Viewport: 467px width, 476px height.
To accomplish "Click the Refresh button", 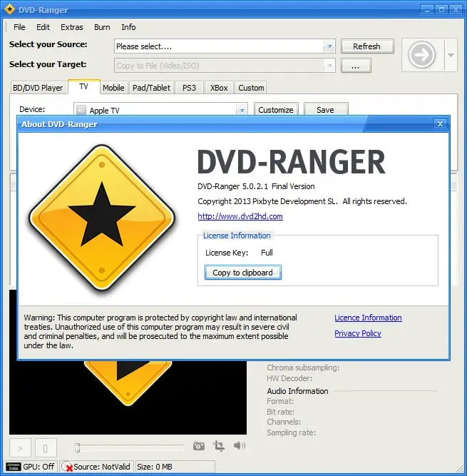I will pos(367,46).
